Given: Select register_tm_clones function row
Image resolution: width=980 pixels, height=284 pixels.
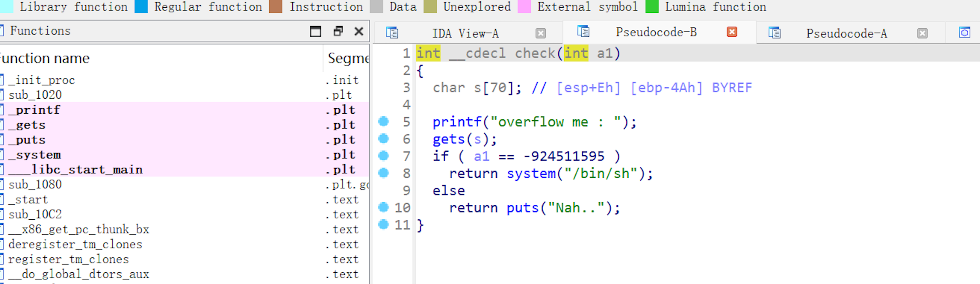Looking at the screenshot, I should 185,259.
